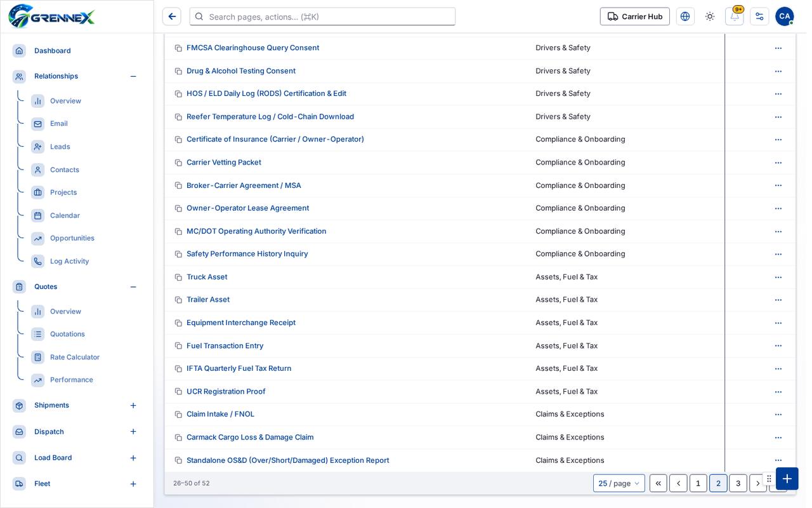812x508 pixels.
Task: Select Opportunities in the sidebar
Action: pos(72,238)
